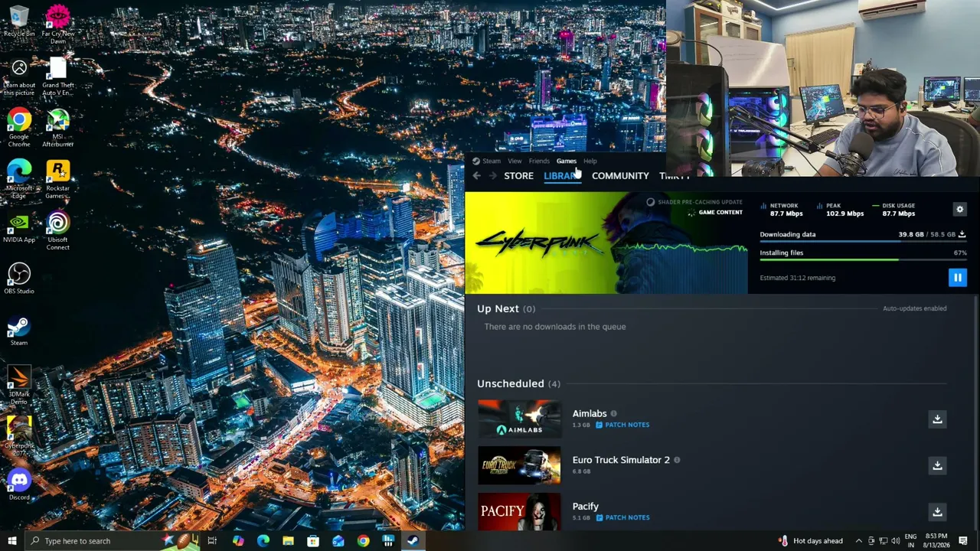Switch to the COMMUNITY tab

pos(620,176)
